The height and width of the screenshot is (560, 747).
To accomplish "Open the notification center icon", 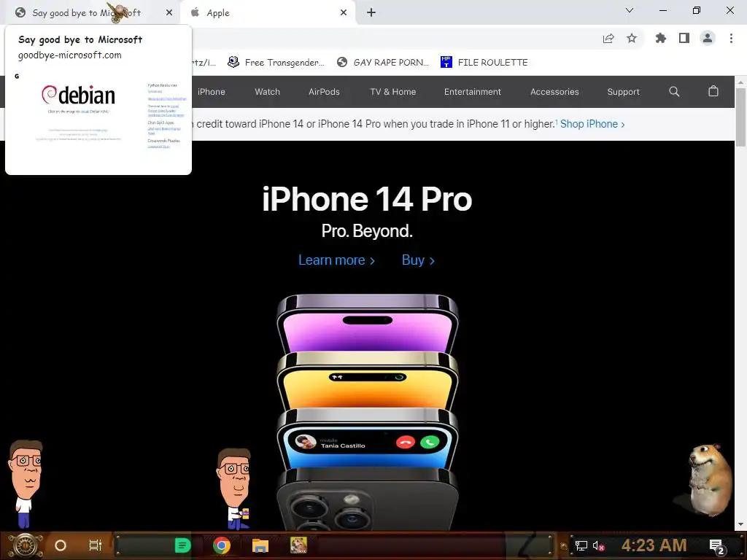I will click(717, 546).
